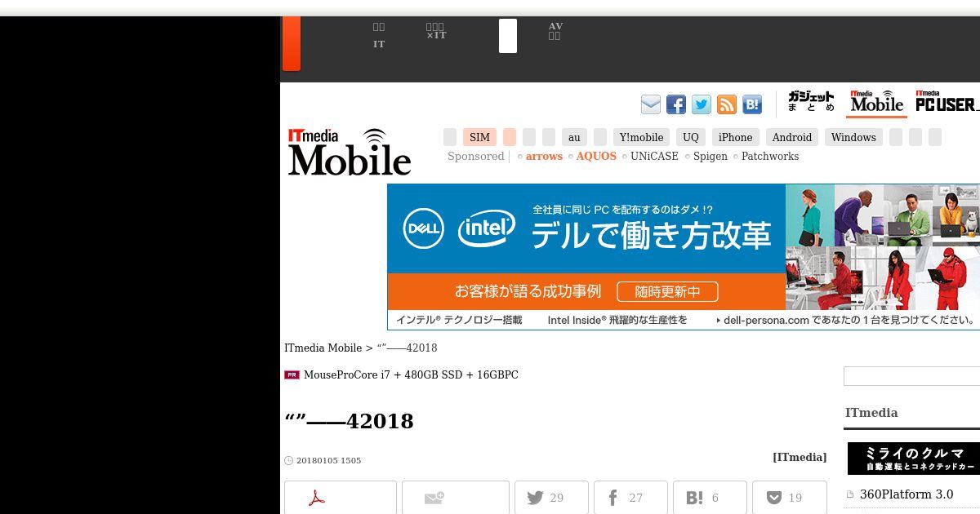Click the PR badge icon
Viewport: 980px width, 514px height.
point(292,375)
